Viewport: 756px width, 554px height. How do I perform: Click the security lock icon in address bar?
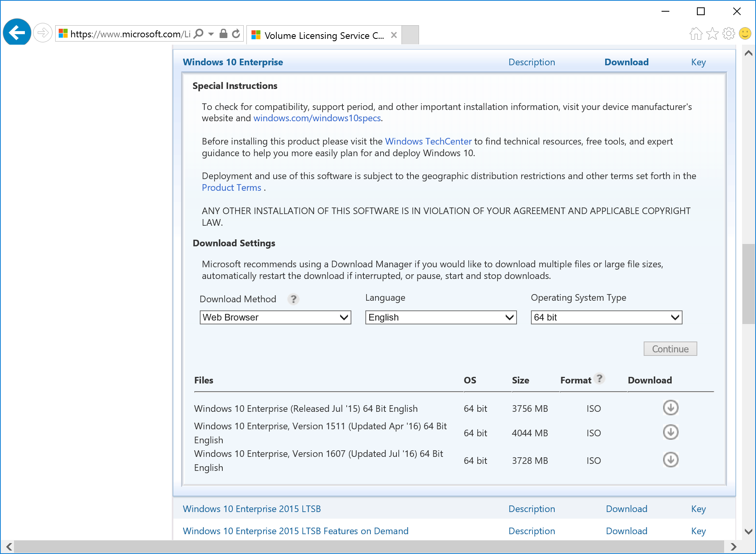pyautogui.click(x=223, y=34)
